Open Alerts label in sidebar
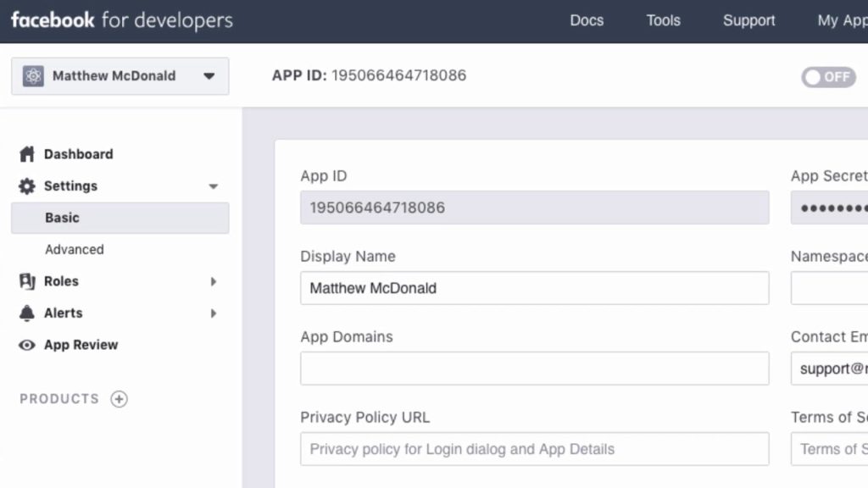 (x=63, y=313)
